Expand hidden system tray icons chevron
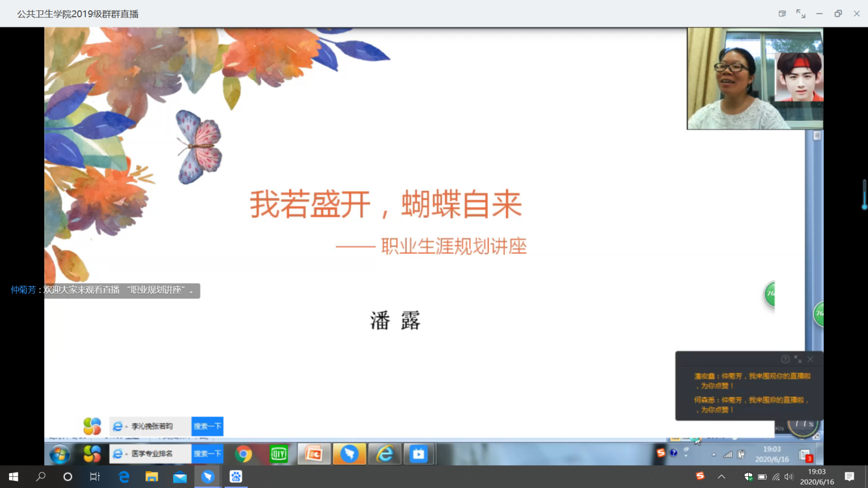This screenshot has width=868, height=488. (x=721, y=477)
